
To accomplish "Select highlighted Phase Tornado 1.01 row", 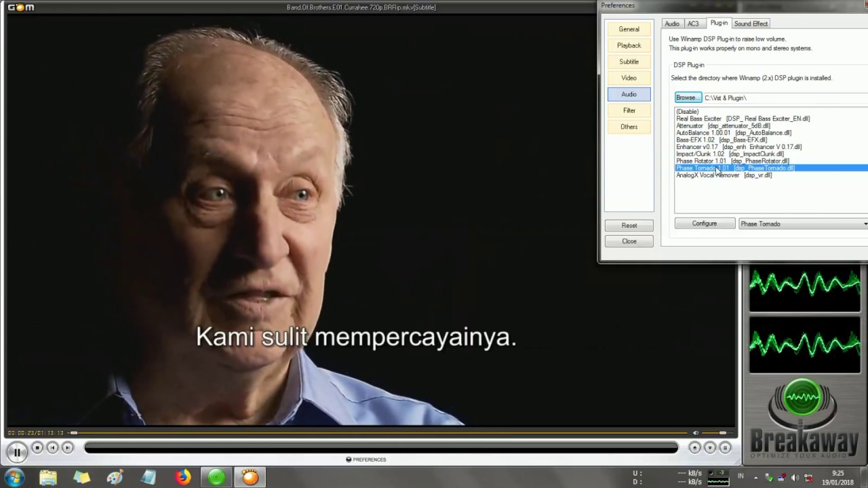I will [772, 168].
